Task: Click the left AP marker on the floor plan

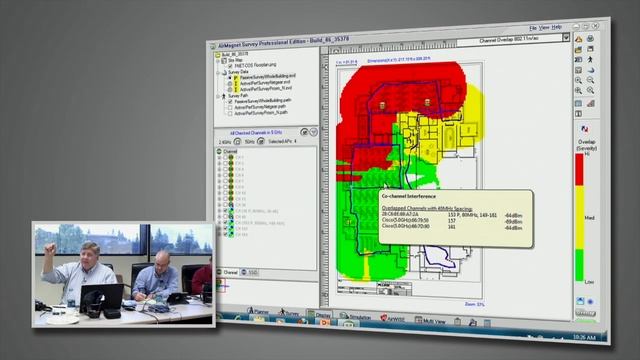Action: [382, 106]
